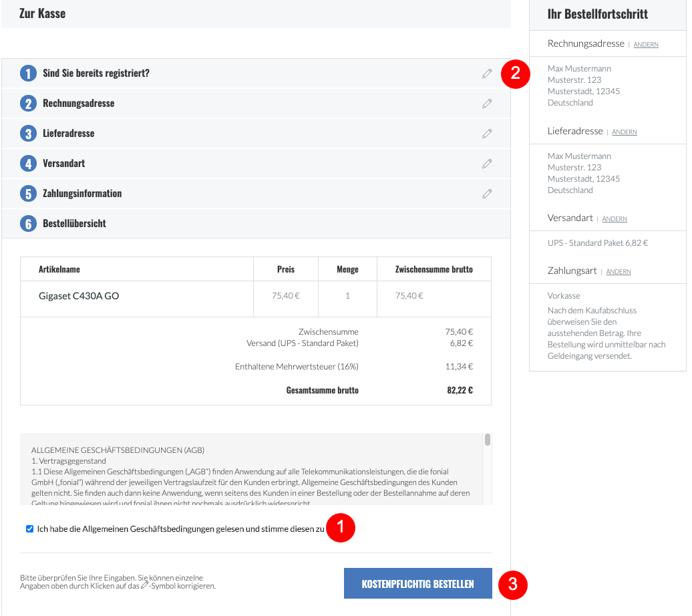The width and height of the screenshot is (692, 616).
Task: Open the Zahlungsinformation step header
Action: (256, 193)
